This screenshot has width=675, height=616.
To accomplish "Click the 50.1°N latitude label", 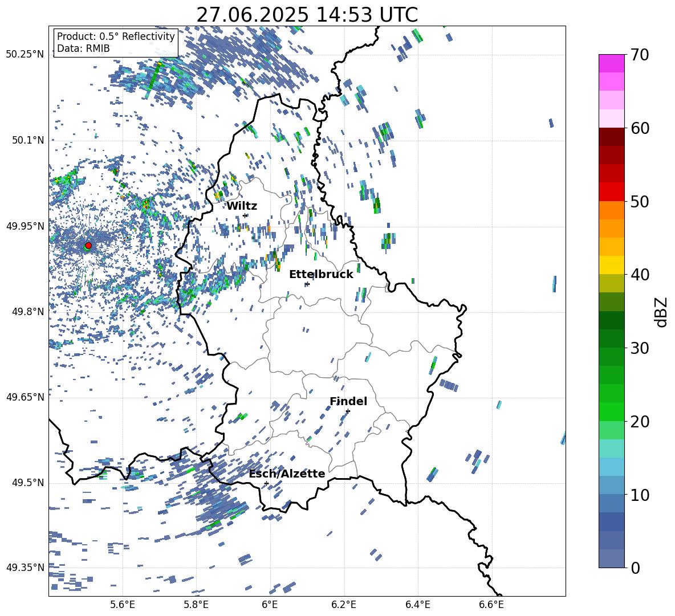I will (x=27, y=140).
